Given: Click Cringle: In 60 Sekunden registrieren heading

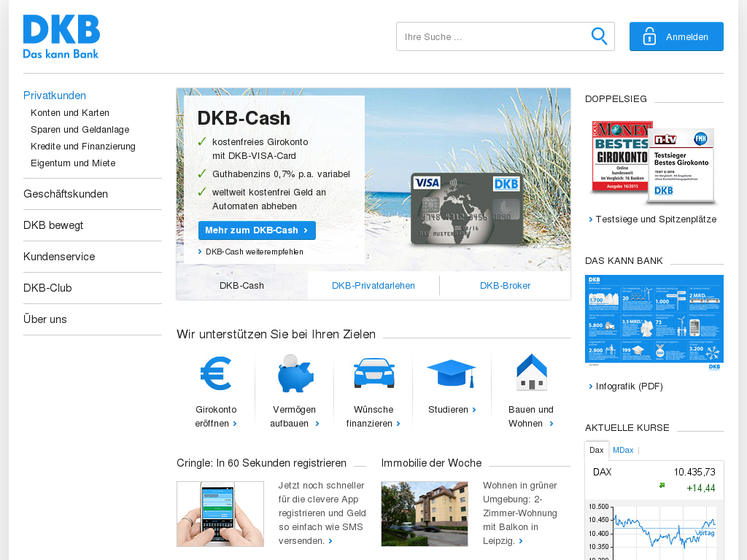Looking at the screenshot, I should (262, 463).
